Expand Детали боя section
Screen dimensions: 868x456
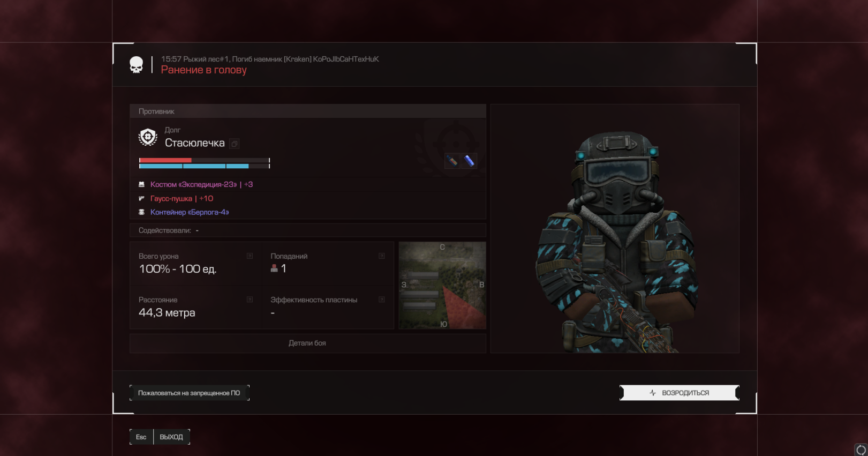tap(307, 343)
